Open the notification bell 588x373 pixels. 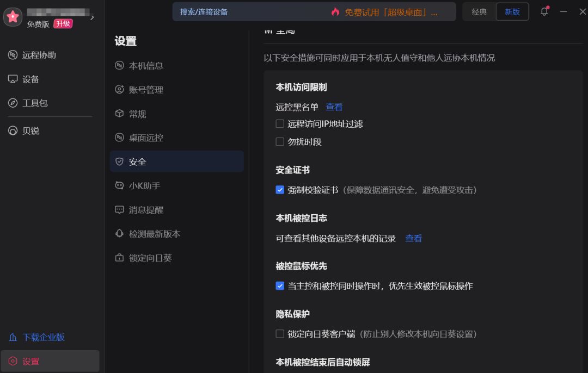click(x=544, y=11)
